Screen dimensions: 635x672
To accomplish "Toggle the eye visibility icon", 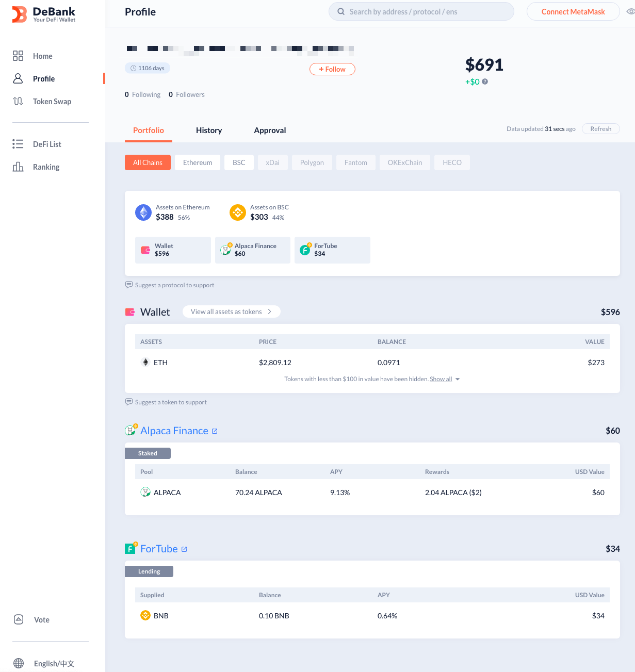I will 630,11.
